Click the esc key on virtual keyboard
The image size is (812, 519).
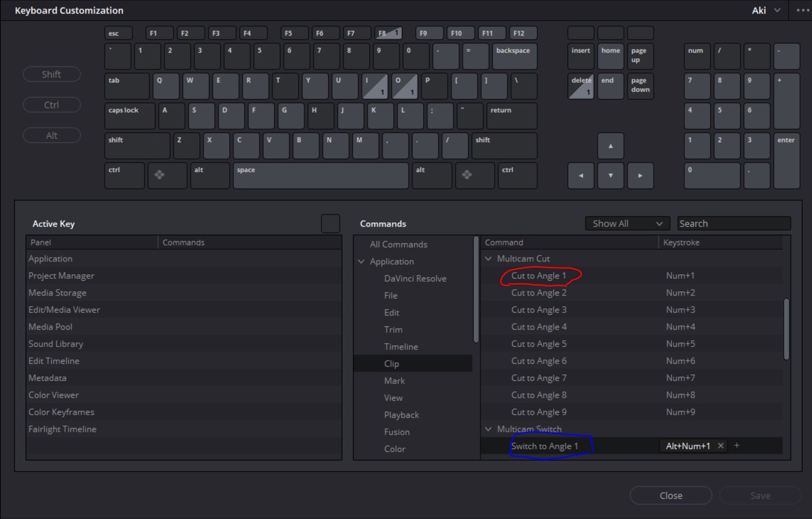pos(118,33)
